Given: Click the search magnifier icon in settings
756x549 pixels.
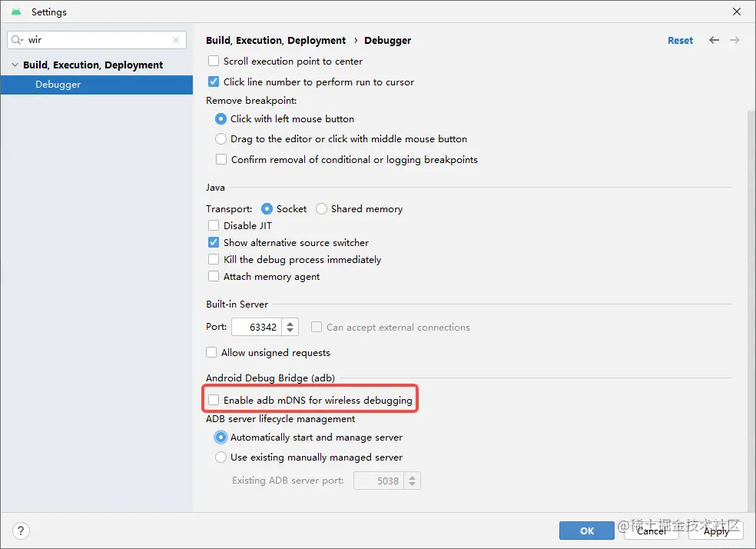Looking at the screenshot, I should (x=17, y=40).
